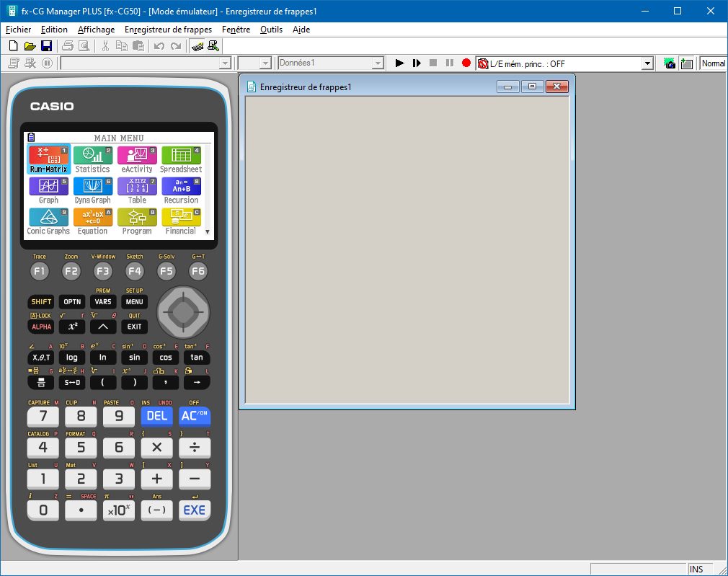Click the Redo arrow icon
Image resolution: width=728 pixels, height=576 pixels.
pos(175,46)
